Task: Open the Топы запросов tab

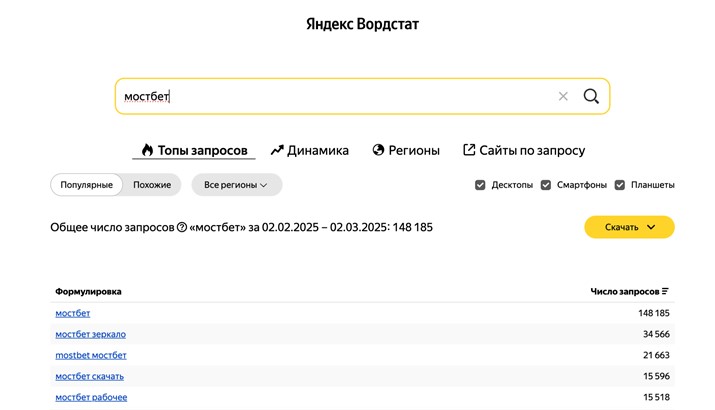Action: pos(194,150)
